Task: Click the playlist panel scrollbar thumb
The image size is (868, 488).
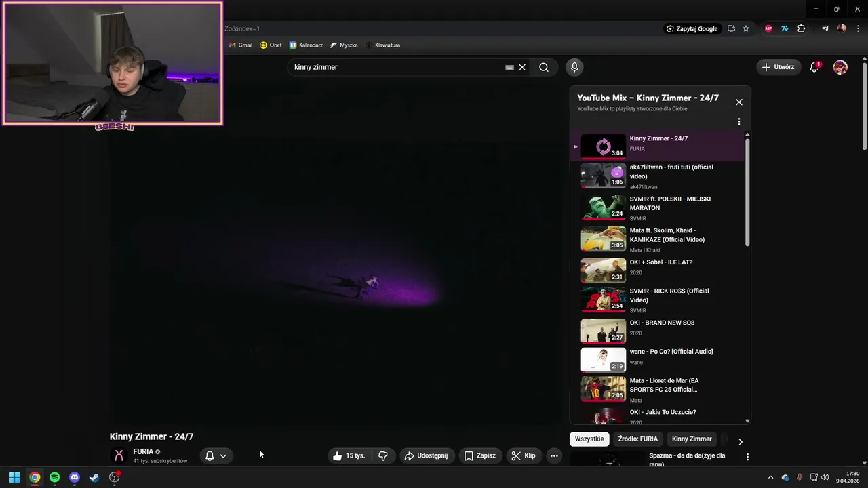Action: point(748,192)
